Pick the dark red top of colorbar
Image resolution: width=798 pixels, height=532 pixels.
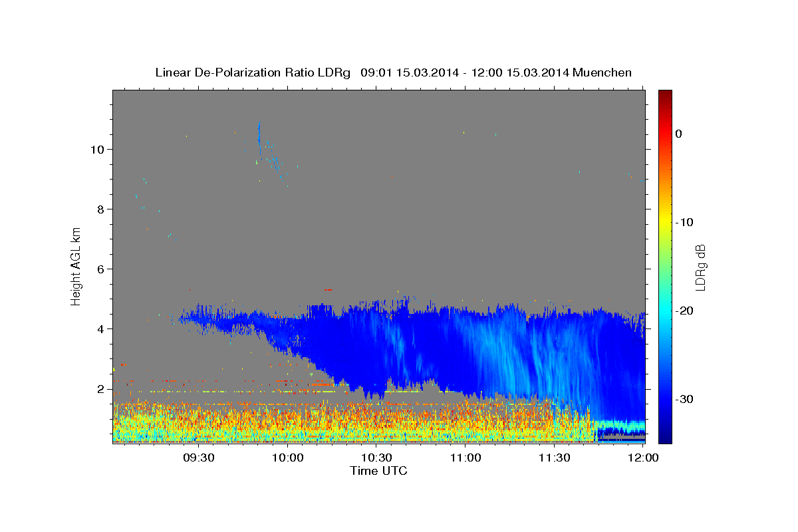(665, 94)
